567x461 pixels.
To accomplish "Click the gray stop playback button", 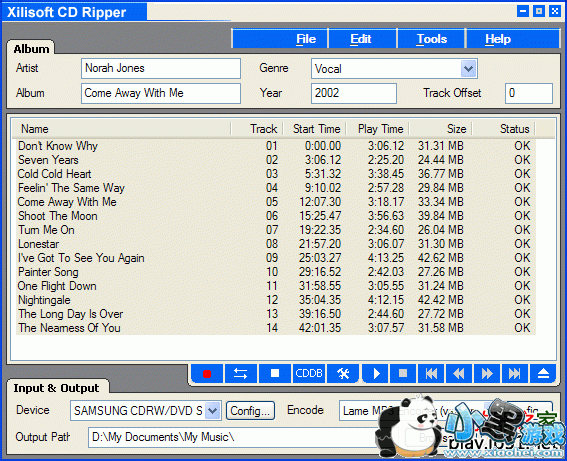I will (403, 373).
